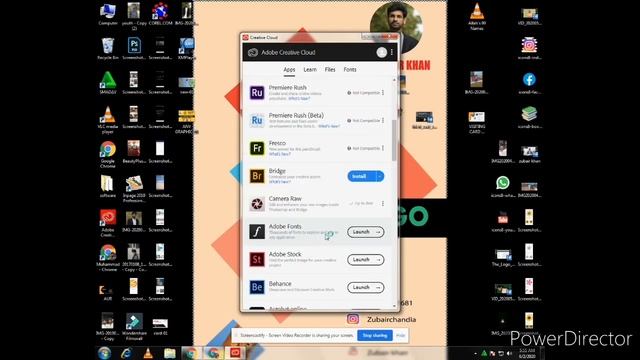Click the Adobe Fonts f icon

tap(257, 231)
